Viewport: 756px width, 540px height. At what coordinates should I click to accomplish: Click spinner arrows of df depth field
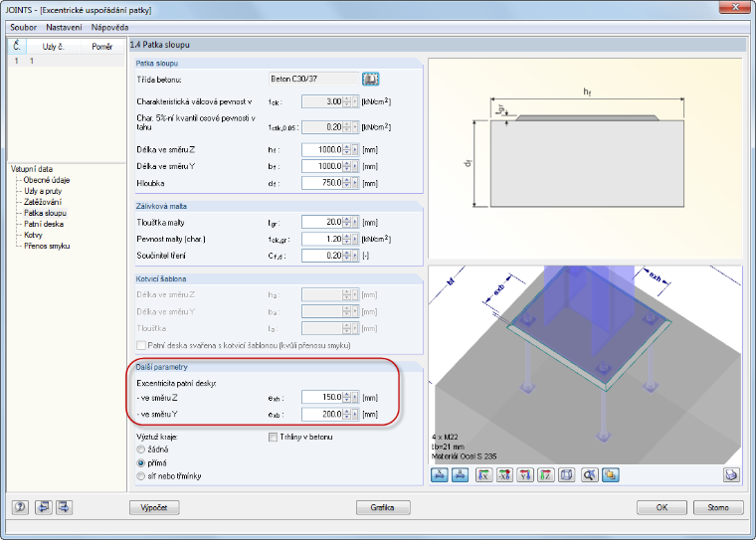pos(346,183)
